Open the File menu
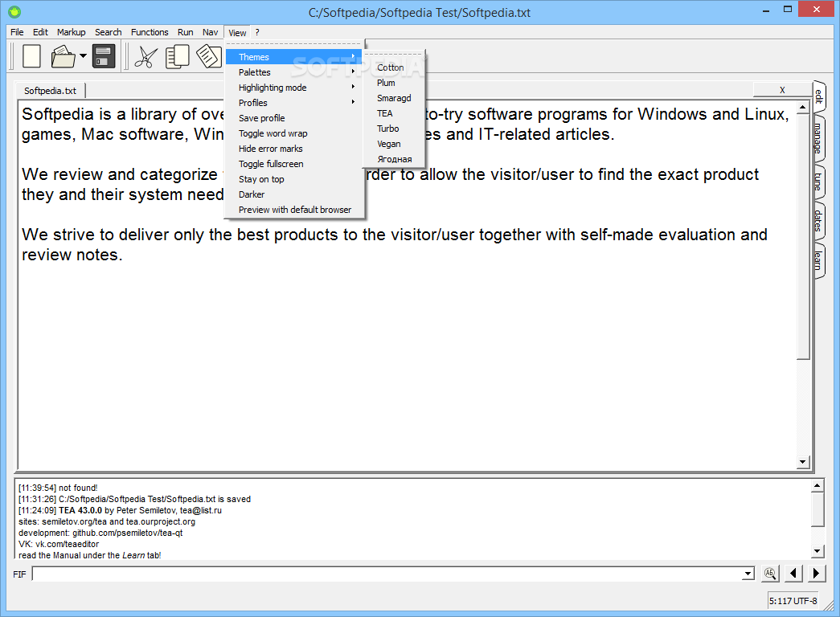 click(17, 32)
